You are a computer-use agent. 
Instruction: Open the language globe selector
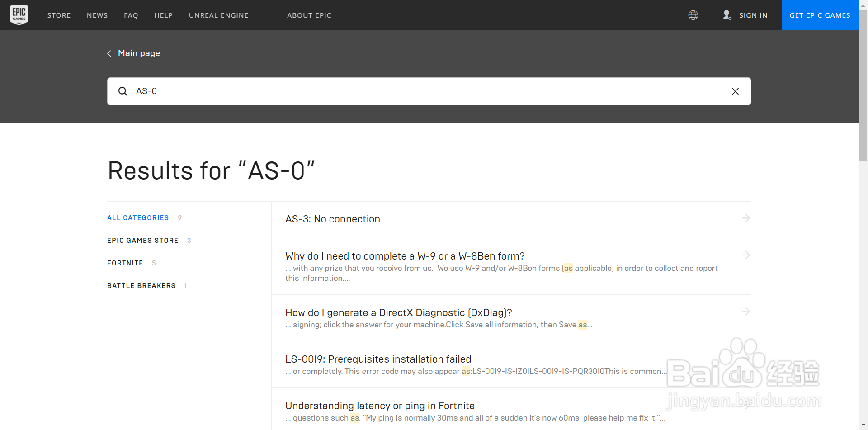click(x=693, y=15)
